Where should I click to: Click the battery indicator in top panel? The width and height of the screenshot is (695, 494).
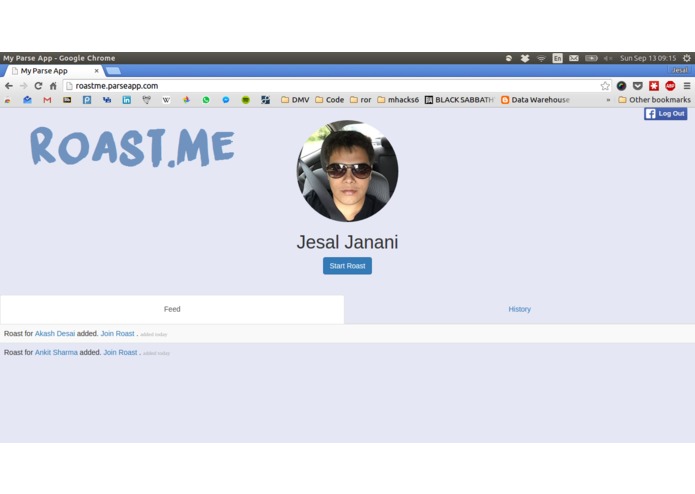click(x=591, y=58)
